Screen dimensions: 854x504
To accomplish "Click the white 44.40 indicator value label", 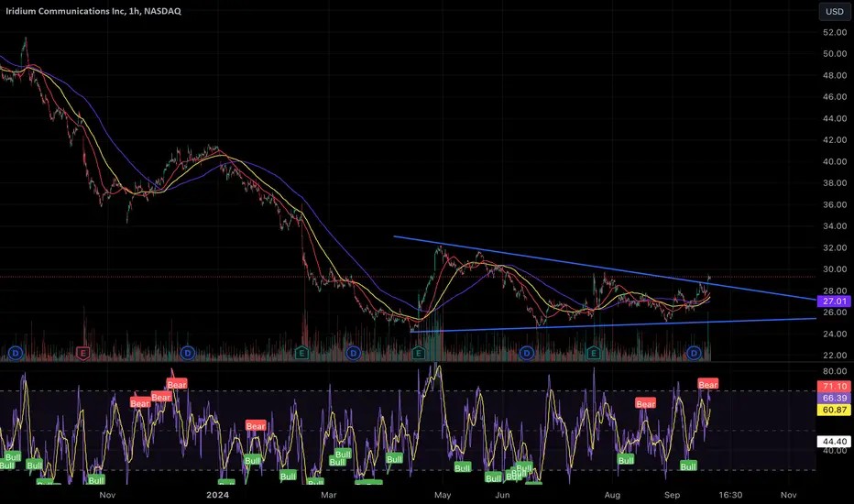I will click(x=834, y=442).
